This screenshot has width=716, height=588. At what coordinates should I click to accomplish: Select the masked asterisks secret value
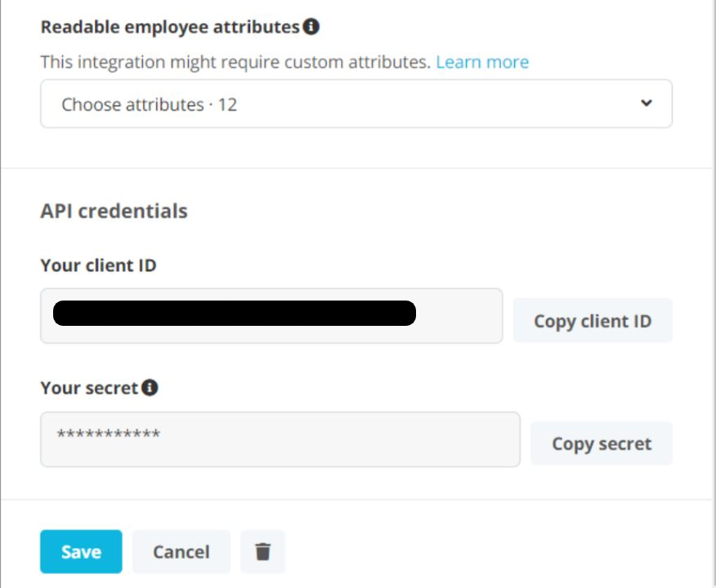[108, 435]
